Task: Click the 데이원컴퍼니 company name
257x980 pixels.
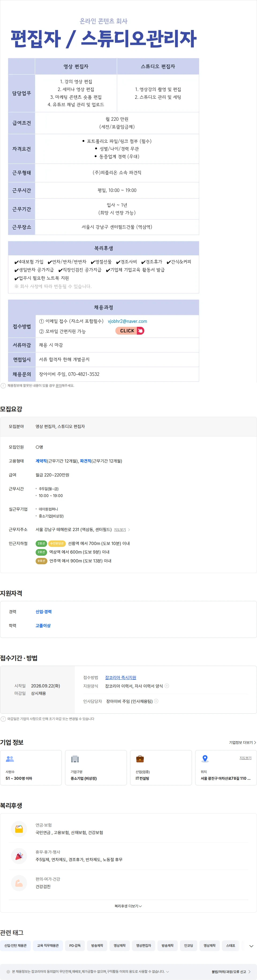Action: [x=48, y=509]
